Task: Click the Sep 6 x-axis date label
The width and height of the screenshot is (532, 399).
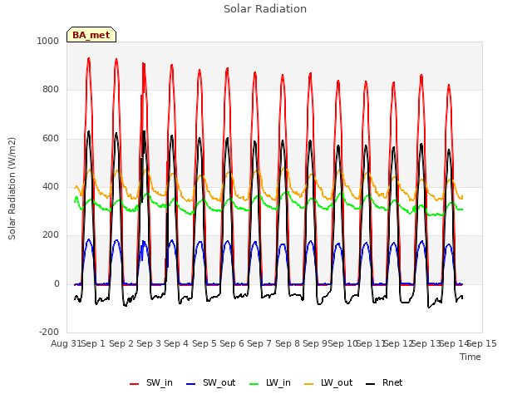Action: click(x=232, y=343)
